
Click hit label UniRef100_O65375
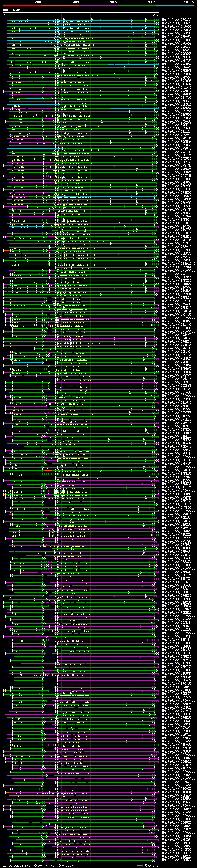point(177,196)
